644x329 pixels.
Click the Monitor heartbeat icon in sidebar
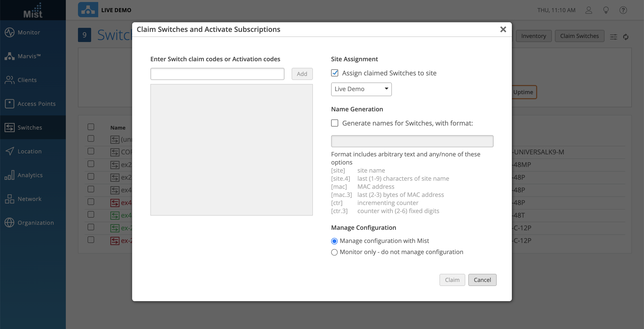coord(10,32)
